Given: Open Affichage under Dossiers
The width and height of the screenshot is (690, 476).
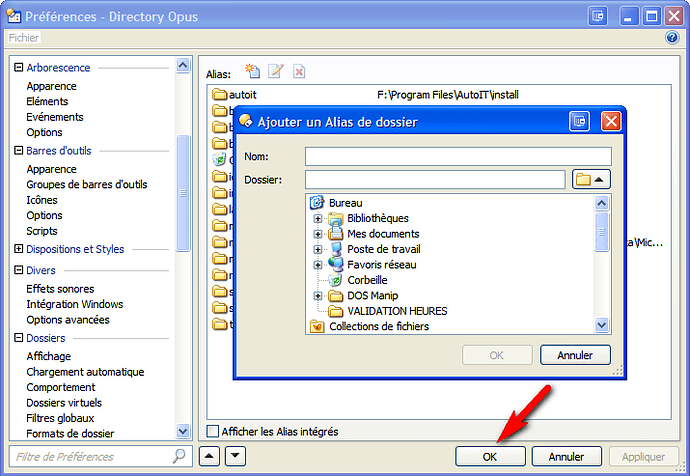Looking at the screenshot, I should [48, 356].
